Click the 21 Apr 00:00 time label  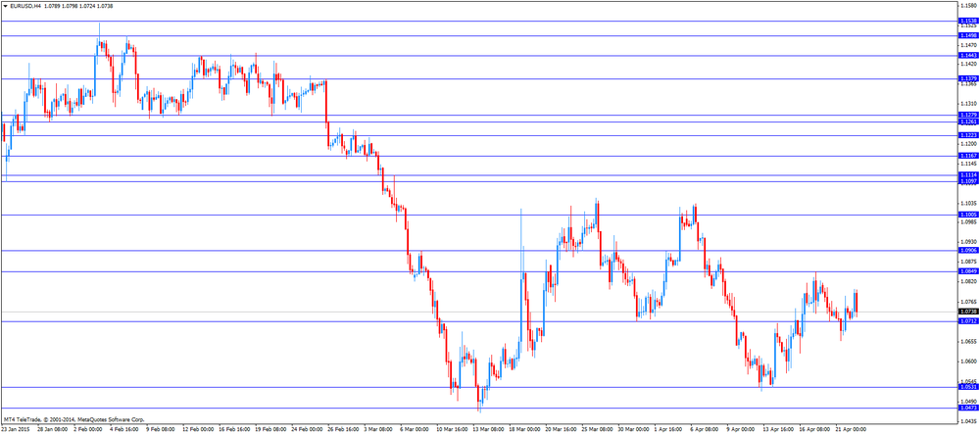tap(852, 430)
